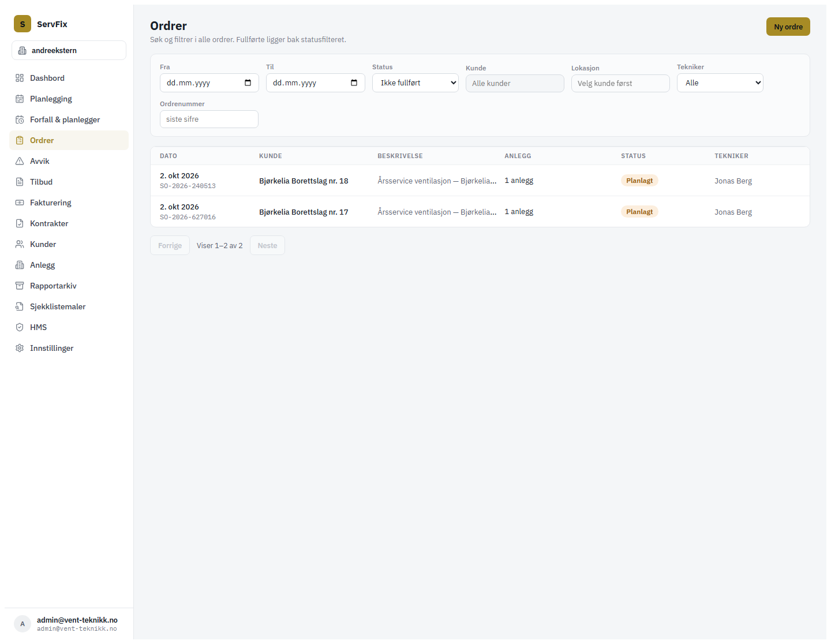Go to Planlegging in the sidebar
The width and height of the screenshot is (831, 644).
[x=69, y=99]
